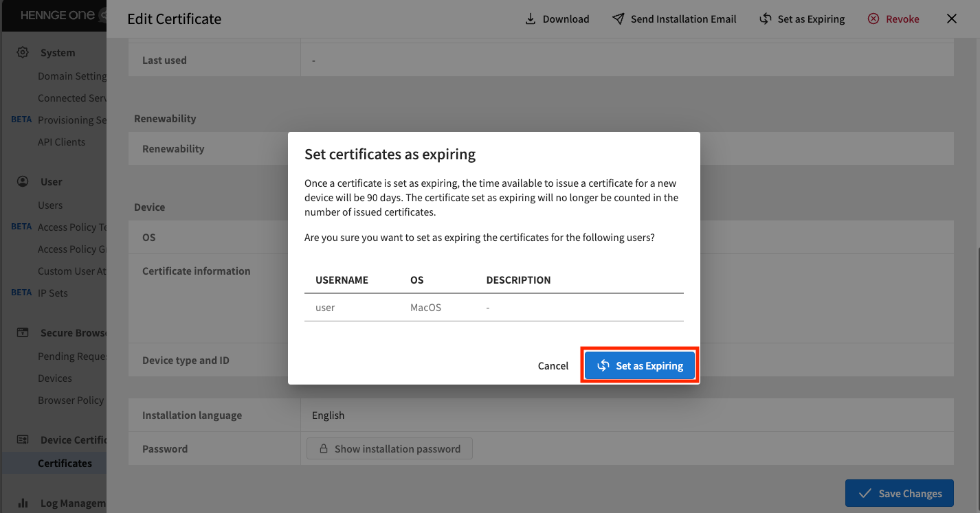
Task: Open Devices in sidebar
Action: 55,378
